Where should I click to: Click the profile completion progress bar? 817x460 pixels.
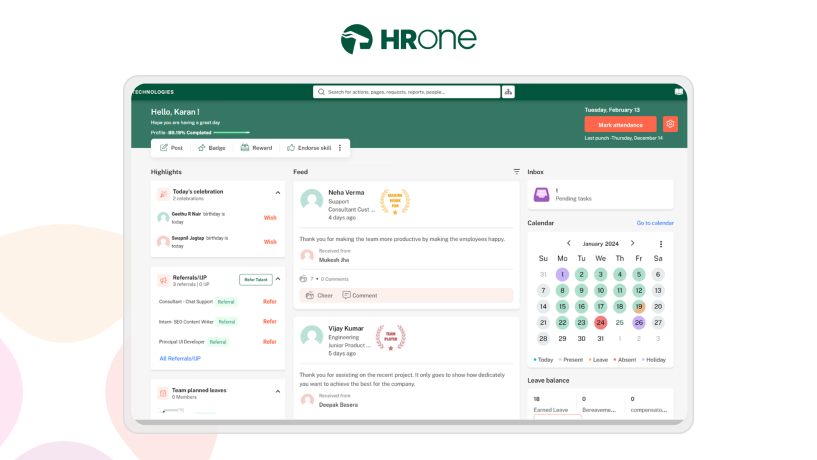click(232, 132)
